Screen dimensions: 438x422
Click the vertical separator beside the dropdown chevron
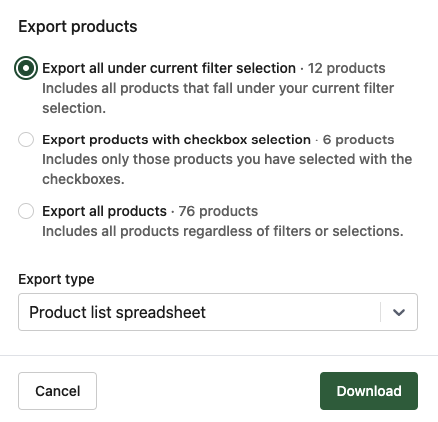click(380, 312)
